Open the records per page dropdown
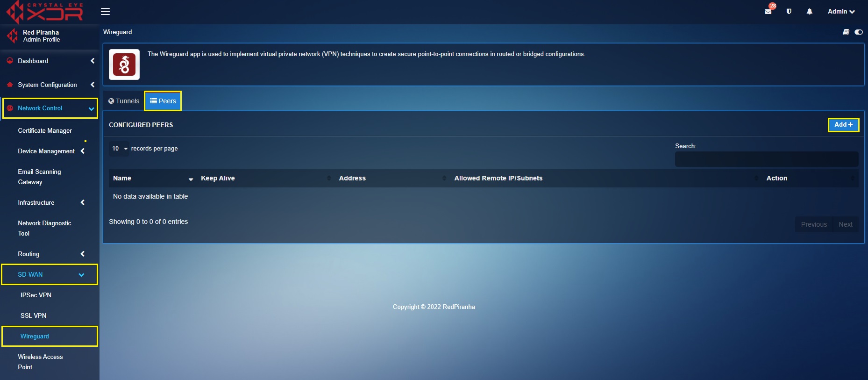Screen dimensions: 868x380 click(x=119, y=149)
